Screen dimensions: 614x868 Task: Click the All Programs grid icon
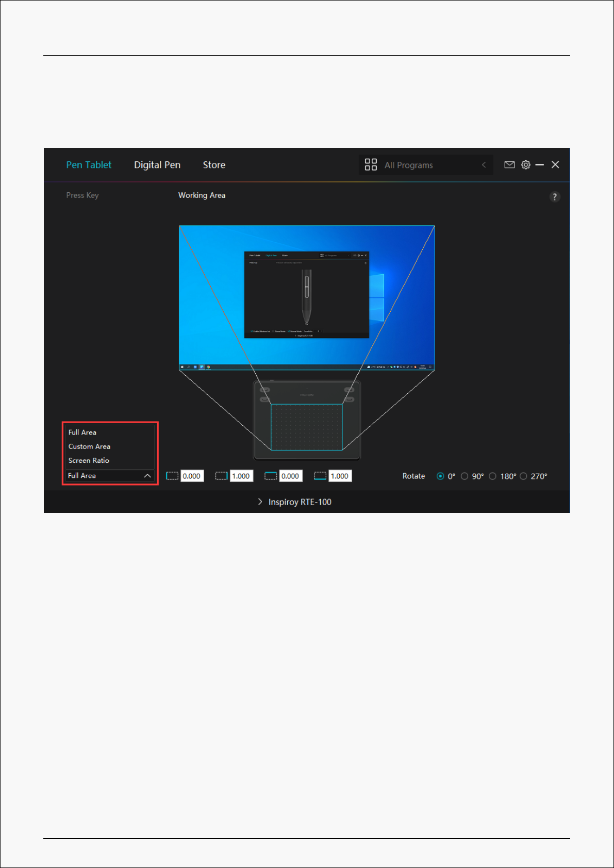[x=371, y=165]
